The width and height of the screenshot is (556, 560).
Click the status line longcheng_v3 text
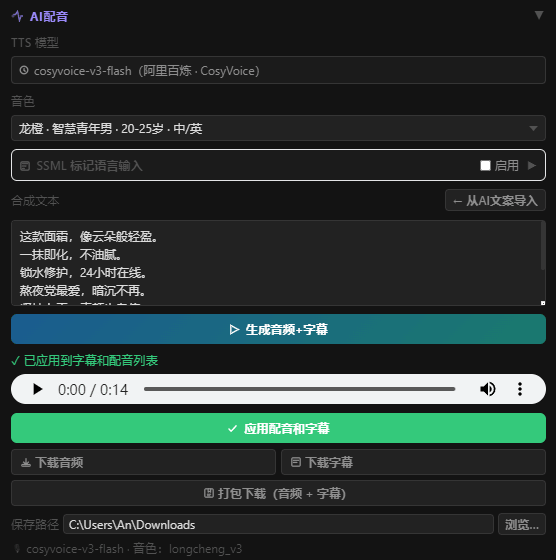coord(205,549)
